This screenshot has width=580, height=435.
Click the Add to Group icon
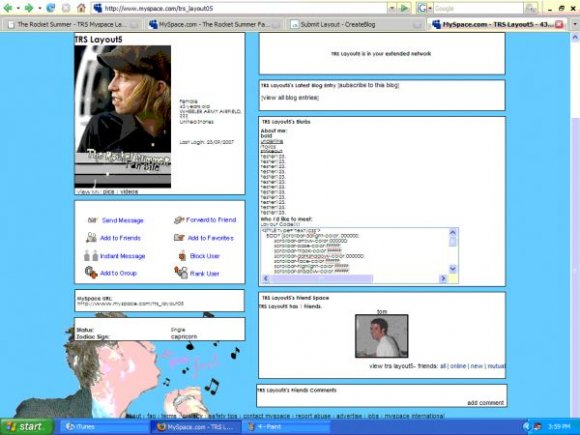91,273
